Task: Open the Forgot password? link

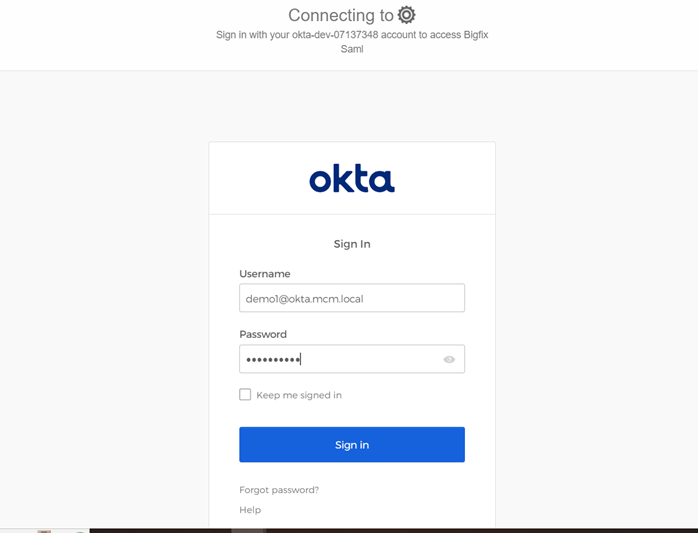Action: [279, 490]
